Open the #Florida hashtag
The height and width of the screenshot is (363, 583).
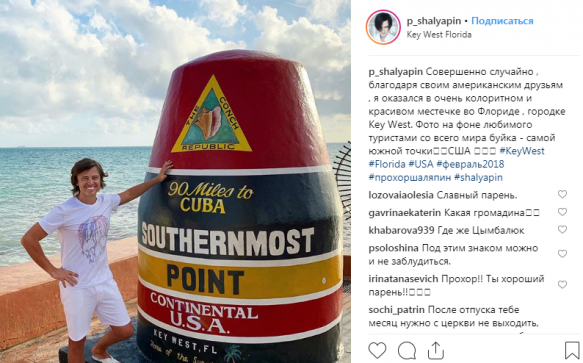[x=387, y=164]
